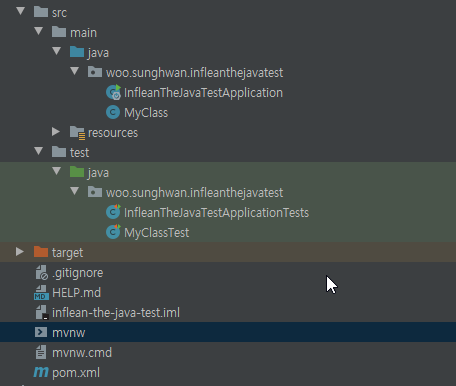Select the .gitignore file name
The height and width of the screenshot is (386, 456).
tap(77, 273)
